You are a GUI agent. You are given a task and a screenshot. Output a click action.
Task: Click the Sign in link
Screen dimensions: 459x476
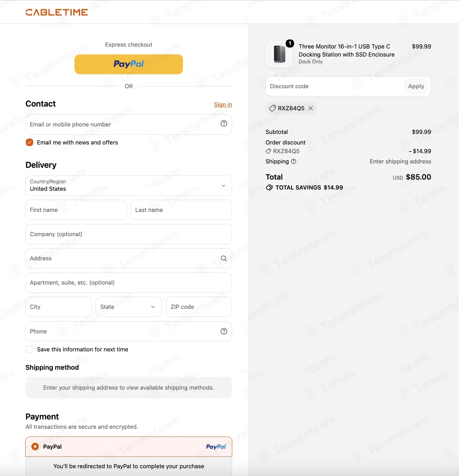(223, 104)
